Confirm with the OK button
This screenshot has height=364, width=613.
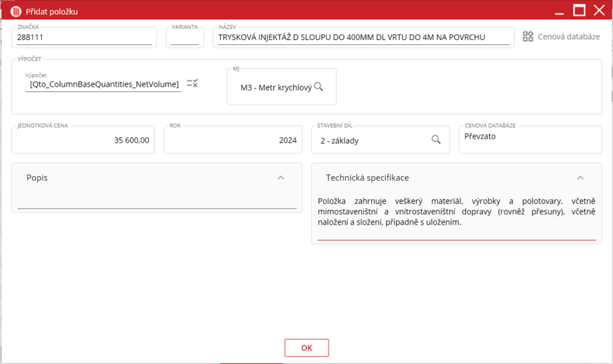[306, 347]
